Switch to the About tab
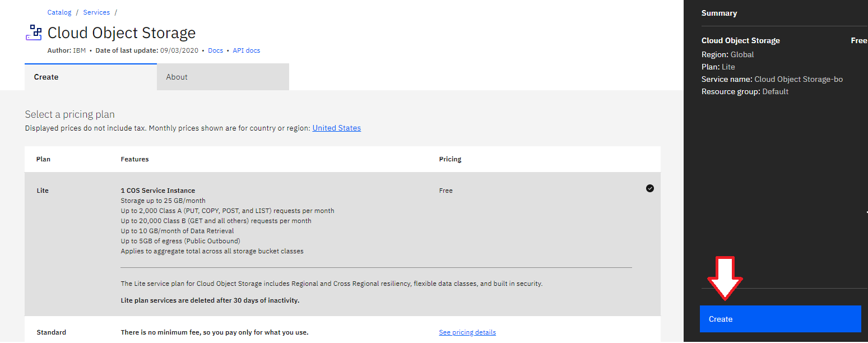 222,77
